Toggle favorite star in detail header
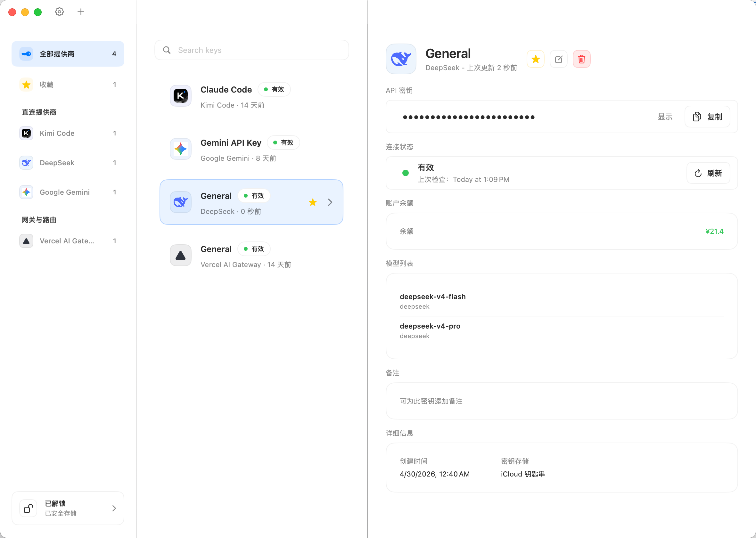This screenshot has width=756, height=538. click(535, 59)
